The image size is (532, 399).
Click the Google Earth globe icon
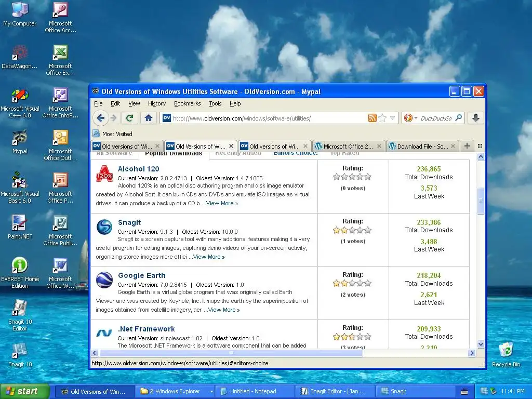(x=104, y=280)
